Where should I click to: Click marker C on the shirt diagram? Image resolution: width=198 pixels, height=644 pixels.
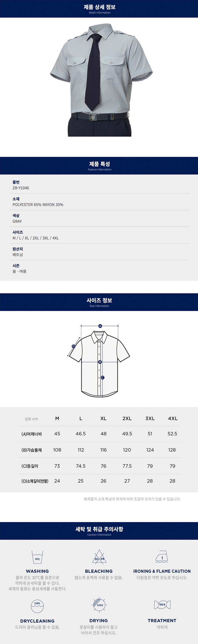pos(102,377)
